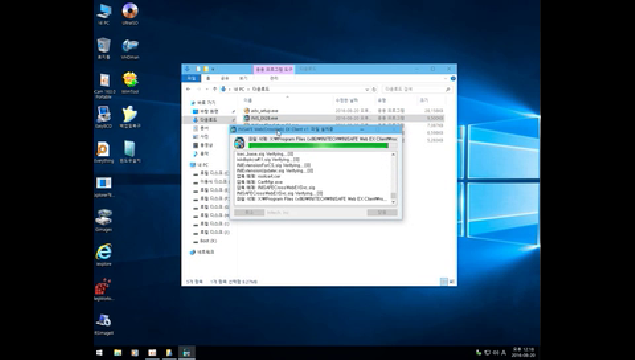This screenshot has height=360, width=635.
Task: Expand the ribbon with the chevron
Action: (445, 78)
